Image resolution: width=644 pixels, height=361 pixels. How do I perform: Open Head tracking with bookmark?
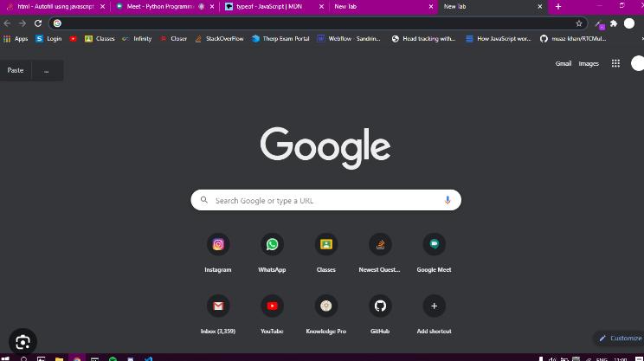[x=423, y=39]
